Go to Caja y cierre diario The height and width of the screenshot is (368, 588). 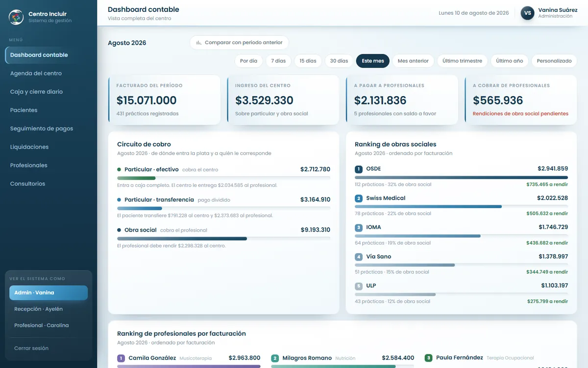coord(49,92)
